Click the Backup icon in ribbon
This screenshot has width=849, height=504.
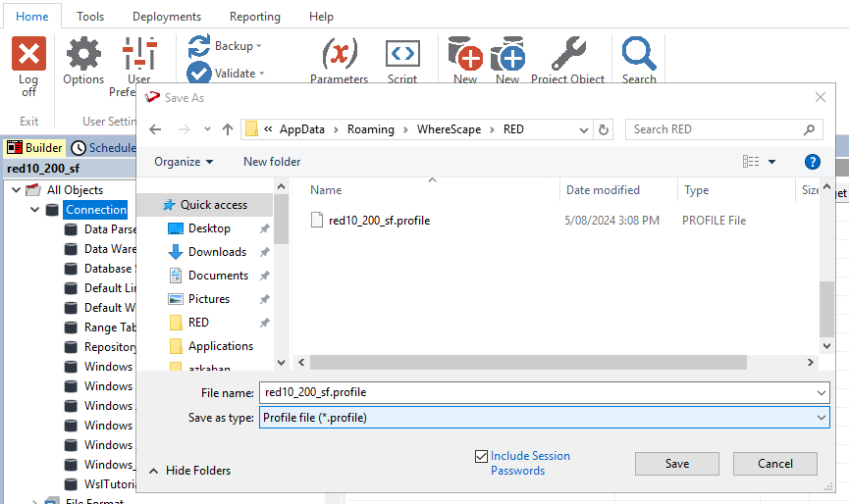click(x=199, y=46)
